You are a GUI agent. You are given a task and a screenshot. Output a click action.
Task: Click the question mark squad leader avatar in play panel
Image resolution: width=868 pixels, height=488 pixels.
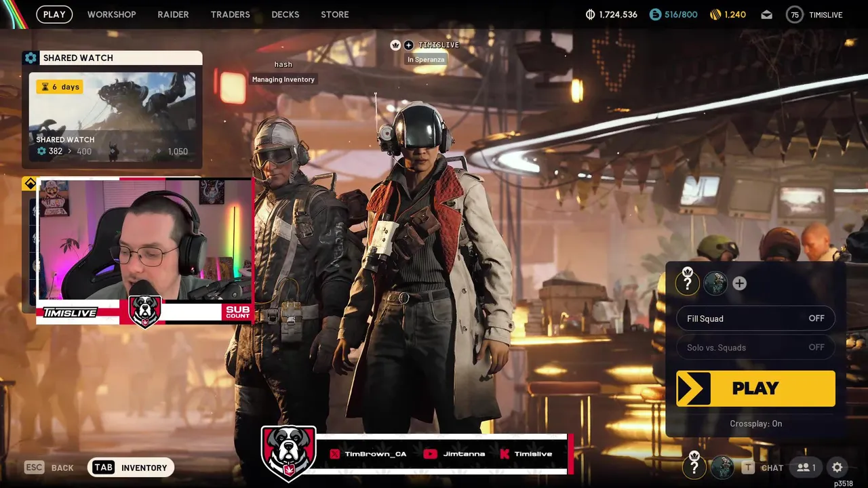[x=688, y=283]
